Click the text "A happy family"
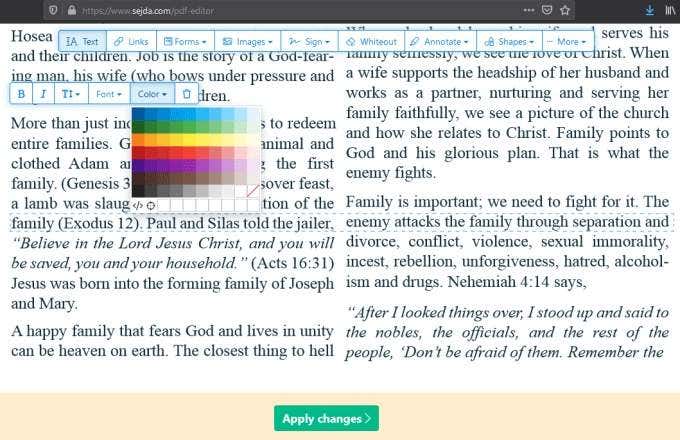Image resolution: width=680 pixels, height=440 pixels. pyautogui.click(x=63, y=332)
